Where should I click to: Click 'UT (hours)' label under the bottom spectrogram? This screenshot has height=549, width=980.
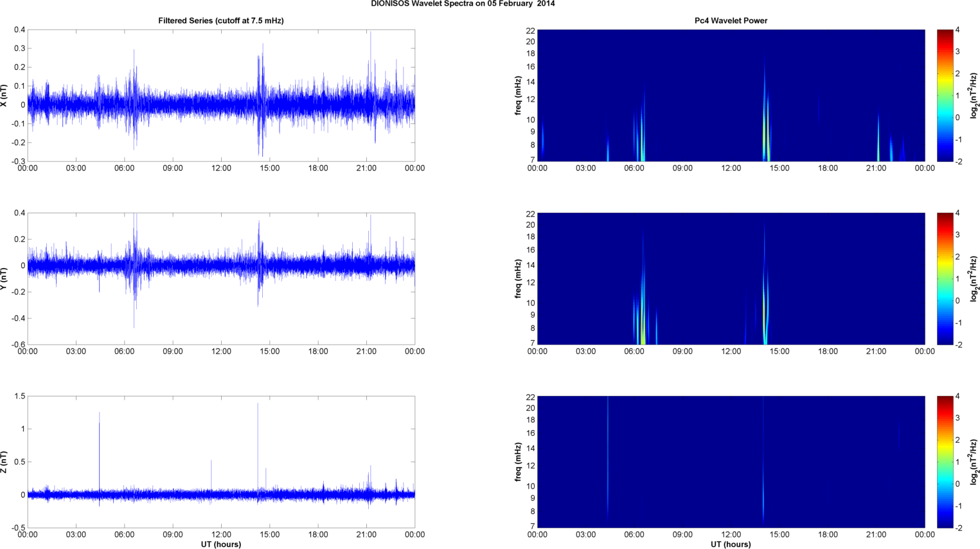coord(731,544)
